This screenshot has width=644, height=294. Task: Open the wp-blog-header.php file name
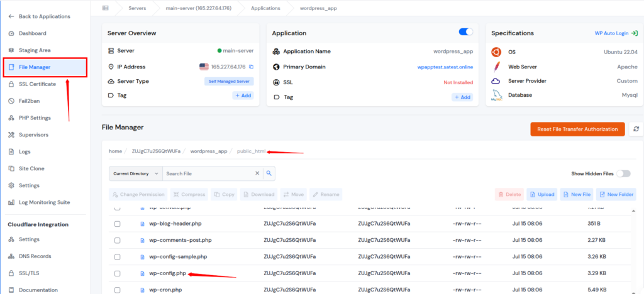pos(175,224)
